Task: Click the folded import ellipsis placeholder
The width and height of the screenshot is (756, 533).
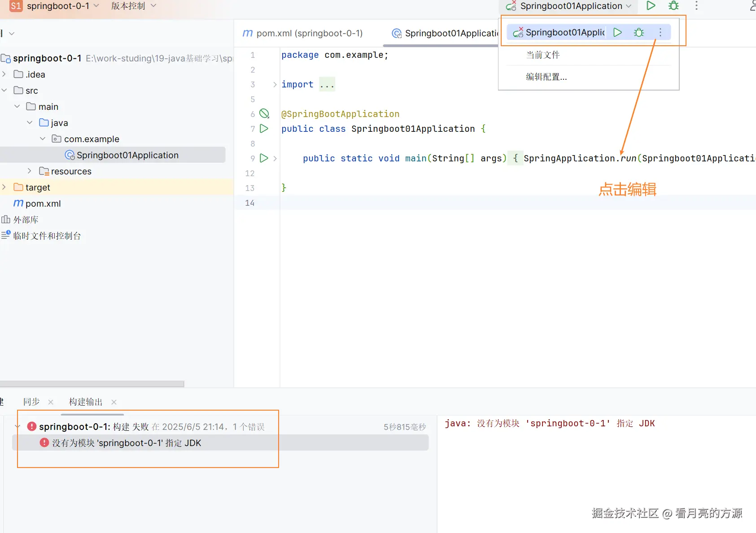Action: point(327,84)
